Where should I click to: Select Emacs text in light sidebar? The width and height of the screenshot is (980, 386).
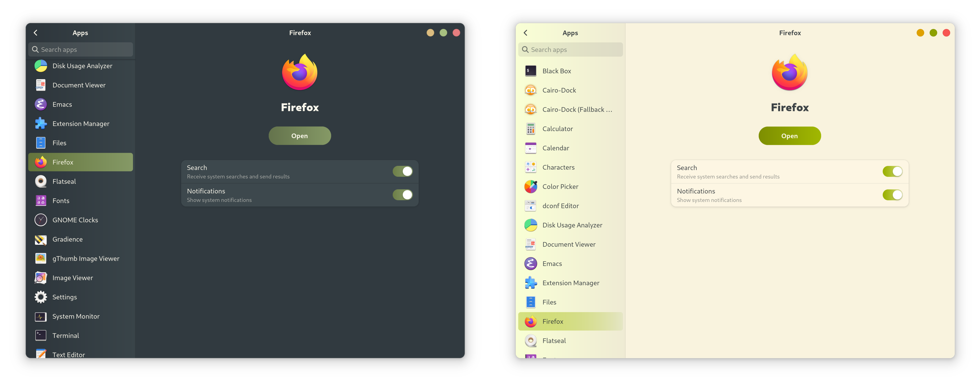[x=552, y=264]
